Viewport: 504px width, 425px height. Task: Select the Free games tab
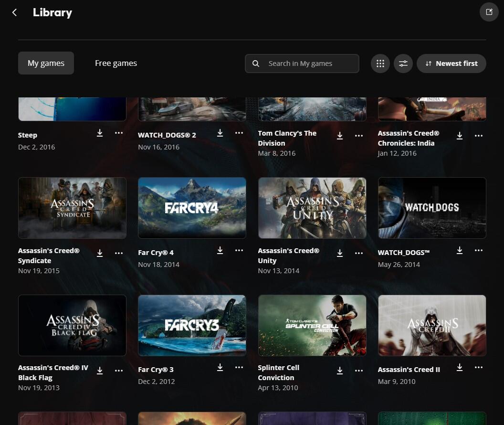click(x=115, y=63)
